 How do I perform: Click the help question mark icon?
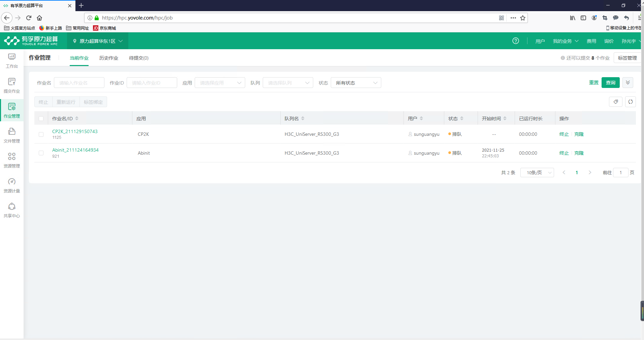(516, 41)
